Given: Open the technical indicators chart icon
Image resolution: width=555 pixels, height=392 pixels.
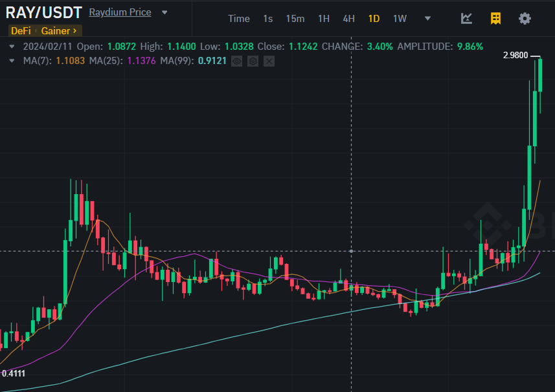Looking at the screenshot, I should tap(466, 18).
